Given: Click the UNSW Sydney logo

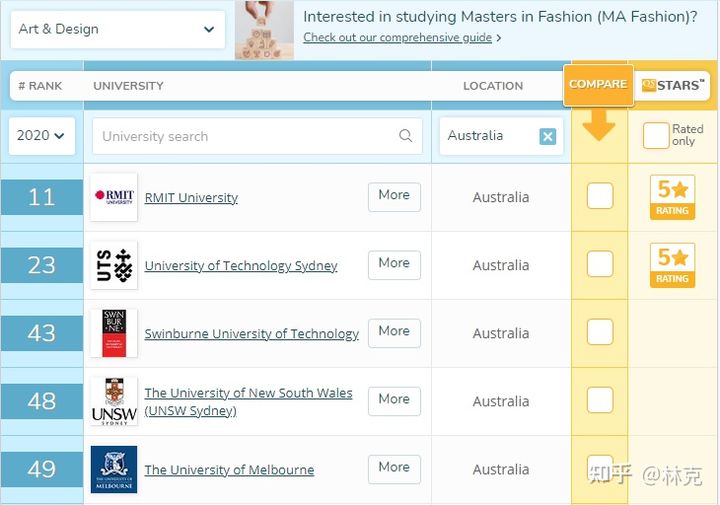Looking at the screenshot, I should tap(114, 401).
